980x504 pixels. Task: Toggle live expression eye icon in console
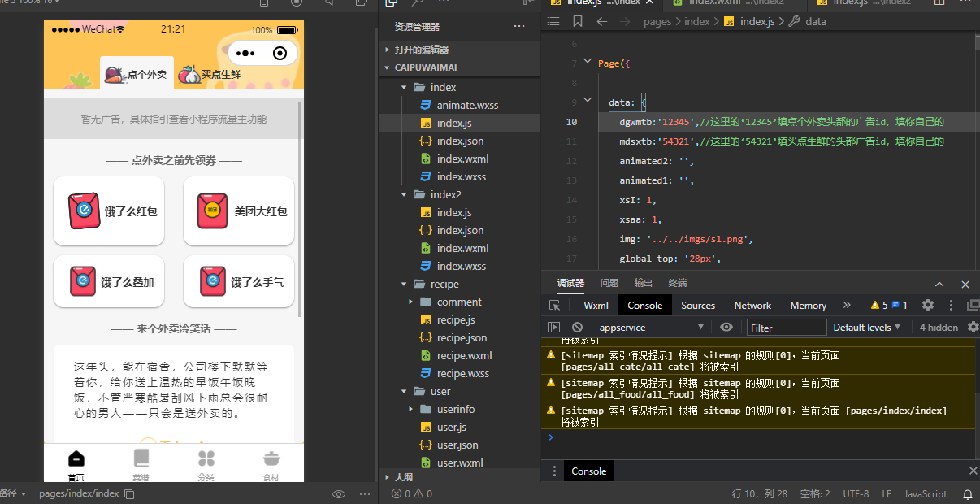coord(726,328)
